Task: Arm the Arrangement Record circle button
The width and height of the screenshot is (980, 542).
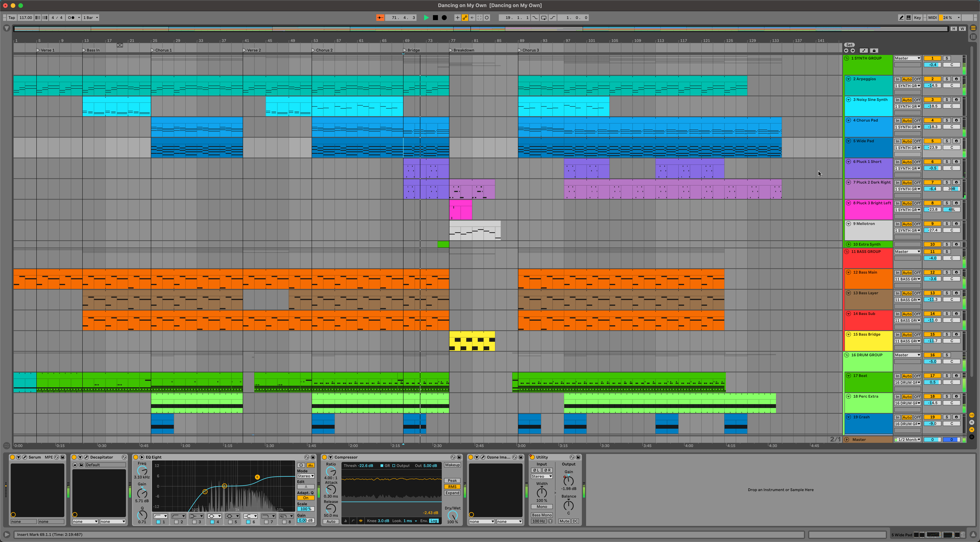Action: pyautogui.click(x=444, y=17)
